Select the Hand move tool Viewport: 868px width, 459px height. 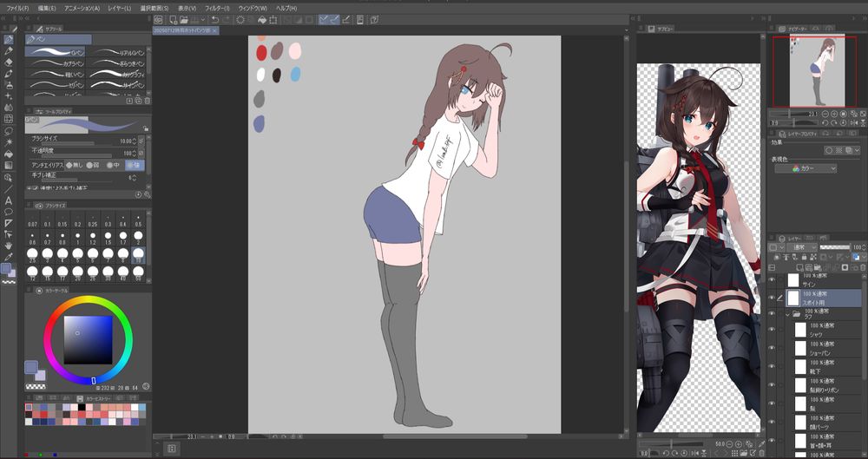[x=9, y=246]
